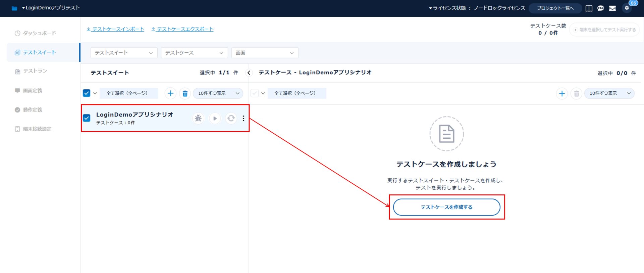The width and height of the screenshot is (644, 273).
Task: Go to ダッシュボード in the sidebar
Action: coord(39,33)
